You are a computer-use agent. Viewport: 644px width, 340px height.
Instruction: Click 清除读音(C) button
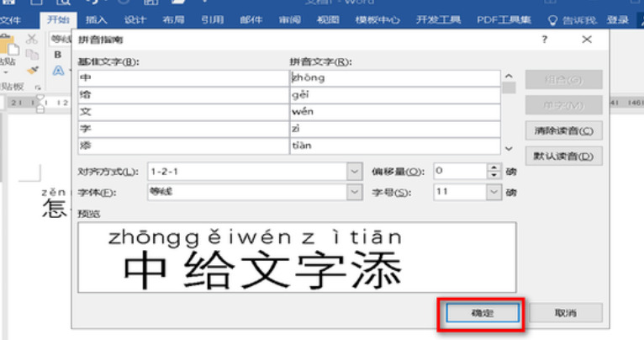click(x=564, y=131)
